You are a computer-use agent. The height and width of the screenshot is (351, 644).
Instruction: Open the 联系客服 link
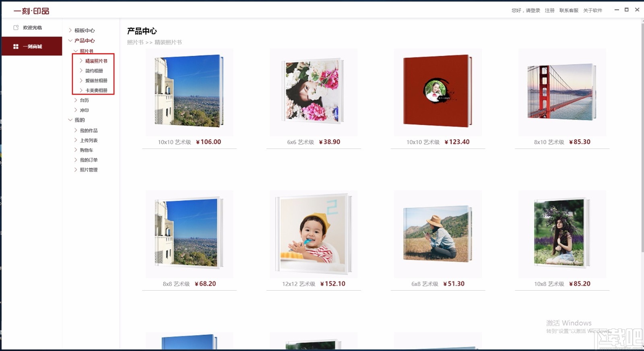pos(569,10)
